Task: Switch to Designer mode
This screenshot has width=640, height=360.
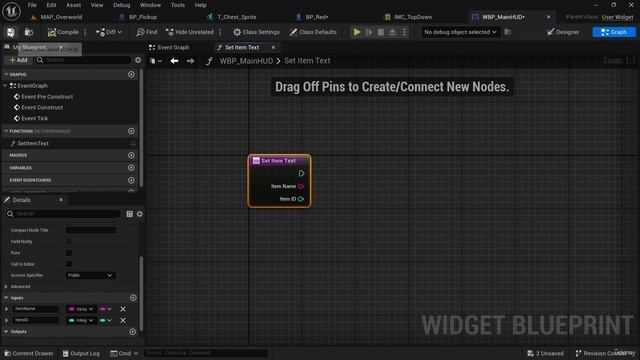Action: coord(563,32)
